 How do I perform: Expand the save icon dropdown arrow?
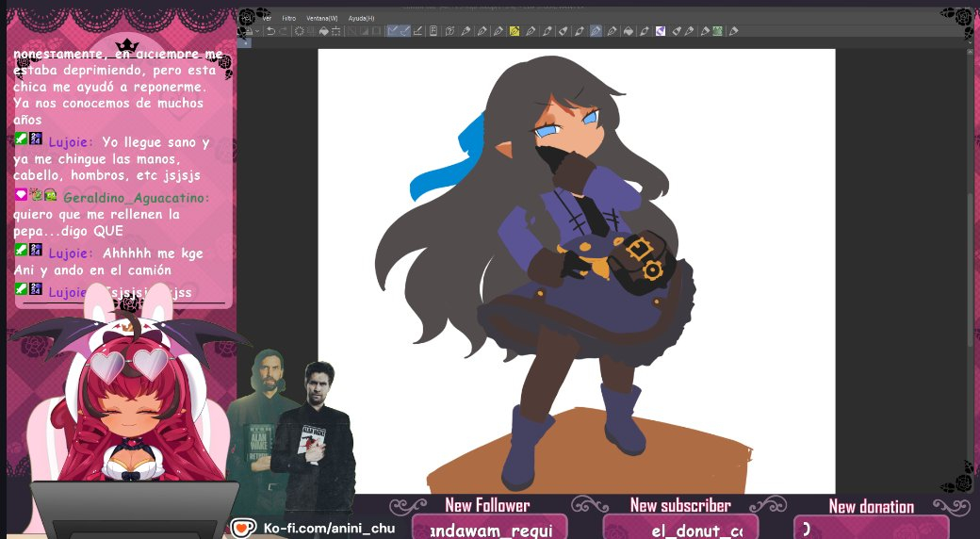(x=258, y=31)
